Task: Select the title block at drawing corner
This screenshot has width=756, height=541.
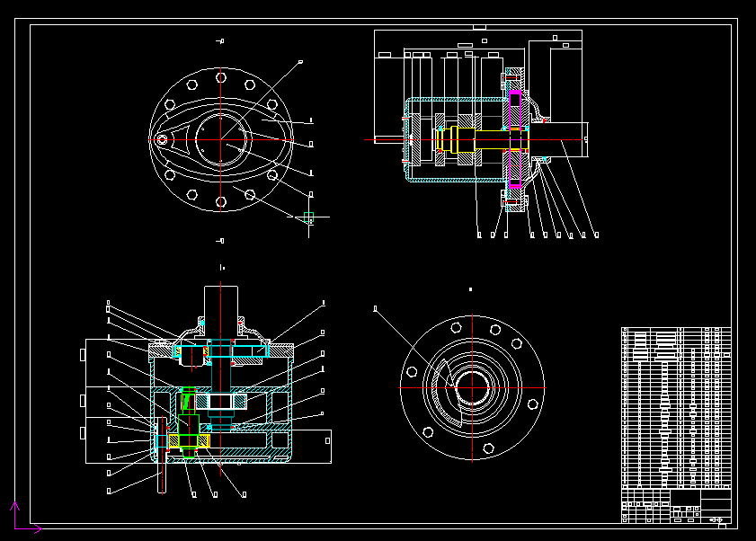Action: coord(677,506)
